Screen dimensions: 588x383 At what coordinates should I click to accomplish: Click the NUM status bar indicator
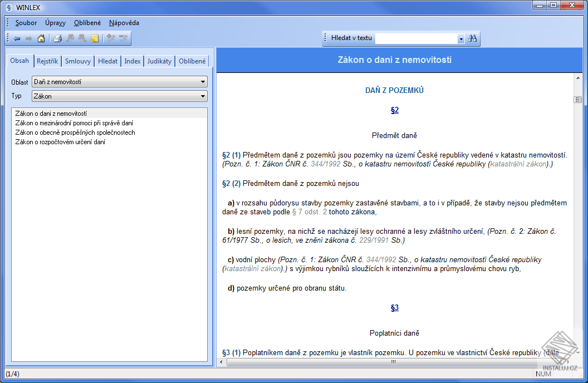point(543,374)
